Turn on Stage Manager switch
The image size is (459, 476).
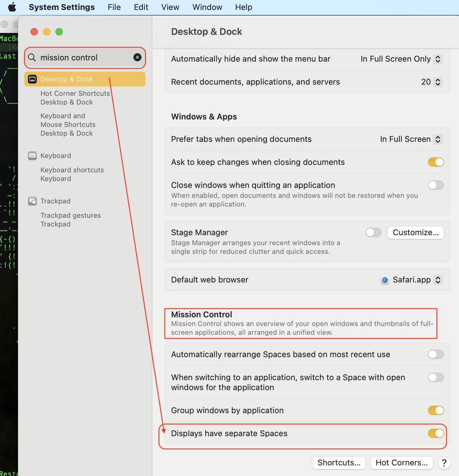373,232
